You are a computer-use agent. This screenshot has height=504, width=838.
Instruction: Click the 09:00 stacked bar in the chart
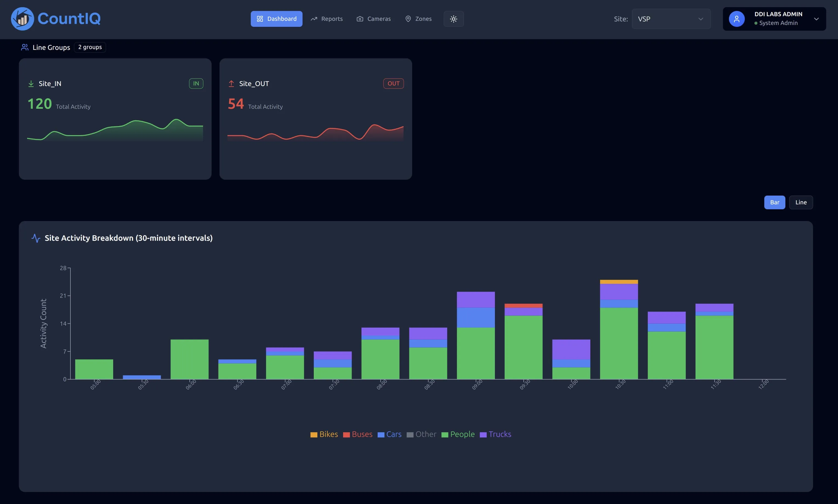[475, 336]
